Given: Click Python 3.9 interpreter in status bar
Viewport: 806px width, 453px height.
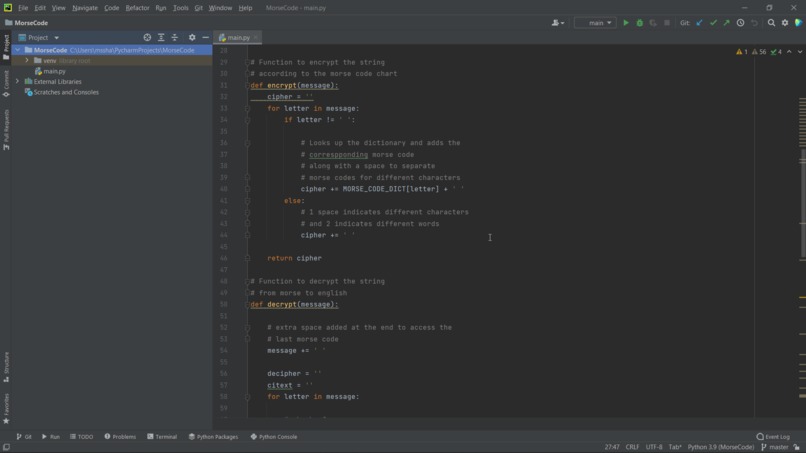Looking at the screenshot, I should pyautogui.click(x=720, y=447).
